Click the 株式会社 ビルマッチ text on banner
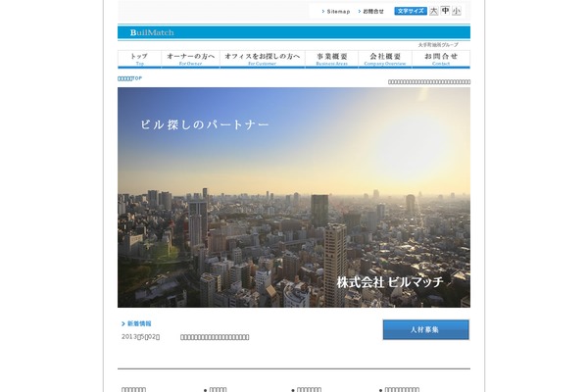 [x=390, y=282]
